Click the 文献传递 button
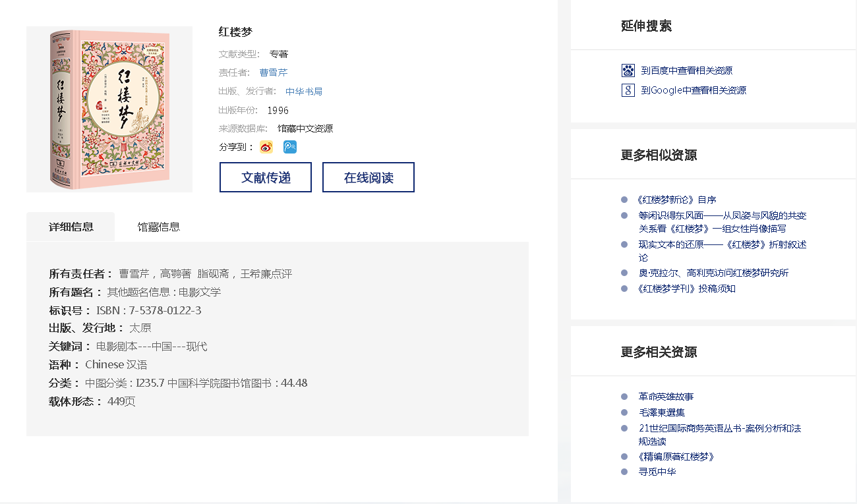This screenshot has height=504, width=857. [x=266, y=177]
